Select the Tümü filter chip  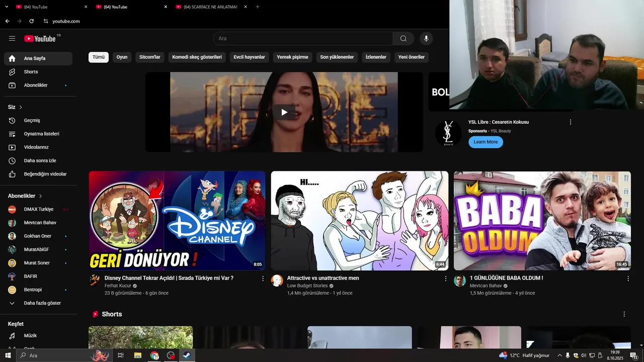coord(99,57)
